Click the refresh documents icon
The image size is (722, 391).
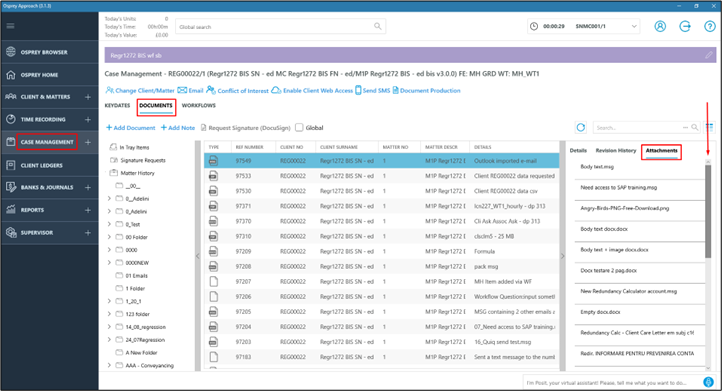581,127
